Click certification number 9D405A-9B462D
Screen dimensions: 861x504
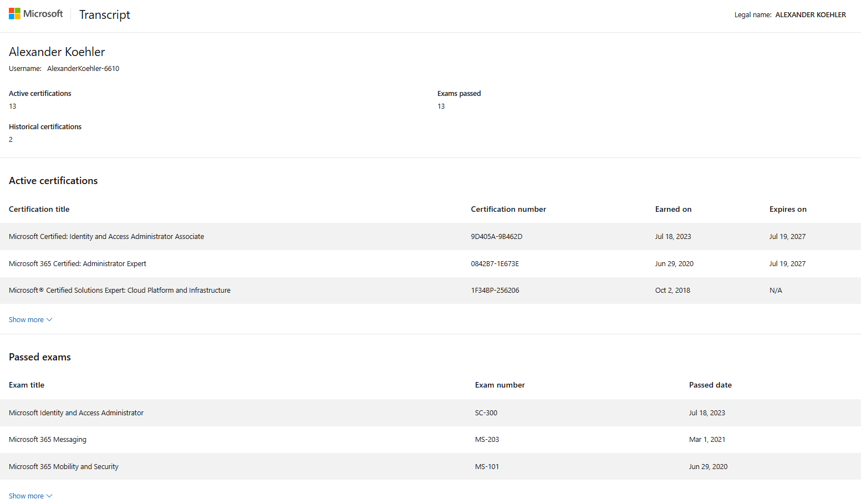[496, 237]
